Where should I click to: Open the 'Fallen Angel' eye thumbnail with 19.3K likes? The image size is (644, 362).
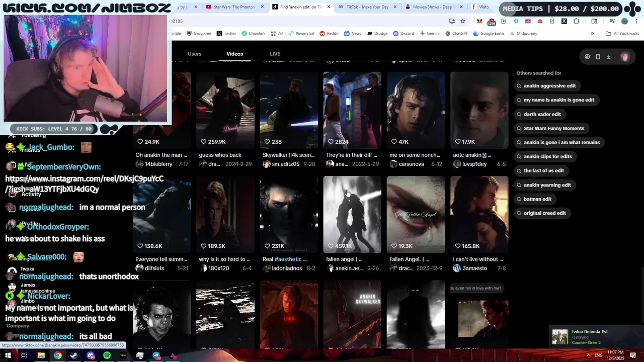(416, 214)
